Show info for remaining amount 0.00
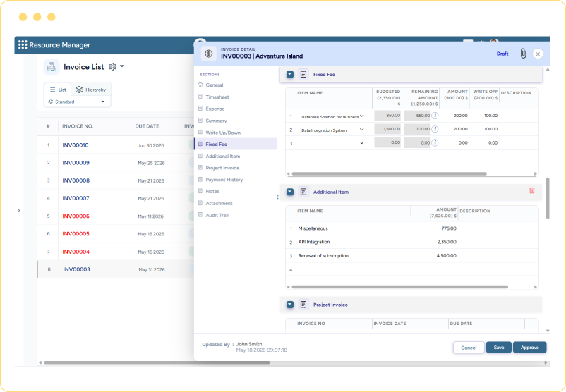 [435, 143]
